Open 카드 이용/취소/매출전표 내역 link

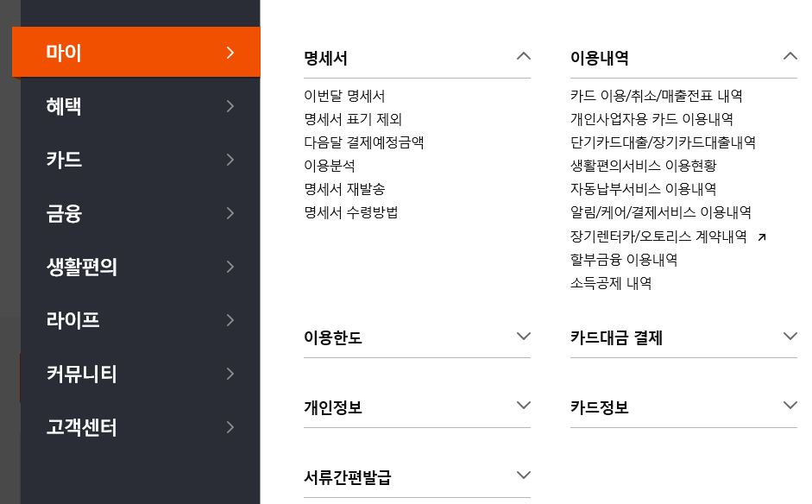(x=656, y=96)
